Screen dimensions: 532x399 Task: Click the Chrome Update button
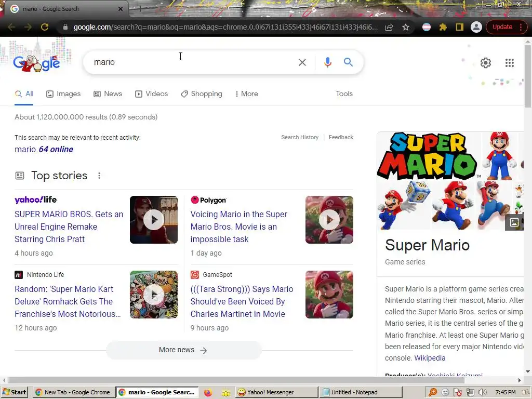tap(506, 27)
